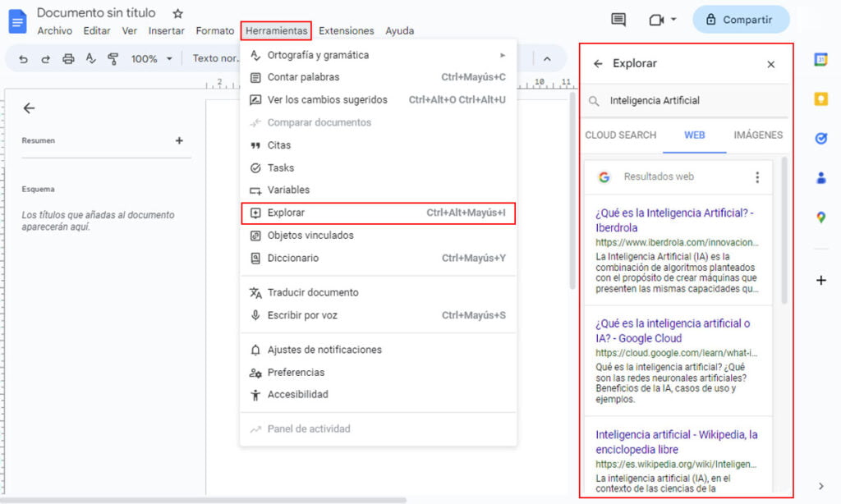
Task: Select Ver los cambios sugeridos
Action: tap(378, 100)
